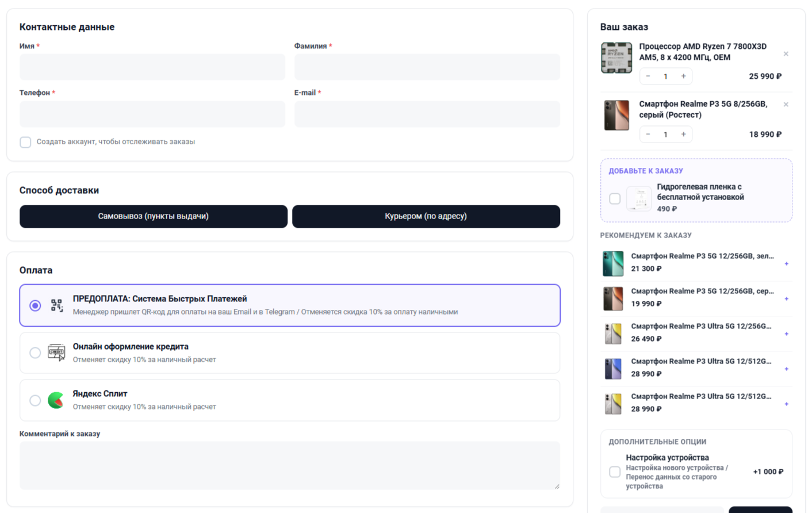This screenshot has height=513, width=812.
Task: Tick the Гидрогелевая пленка add-on checkbox
Action: point(615,198)
